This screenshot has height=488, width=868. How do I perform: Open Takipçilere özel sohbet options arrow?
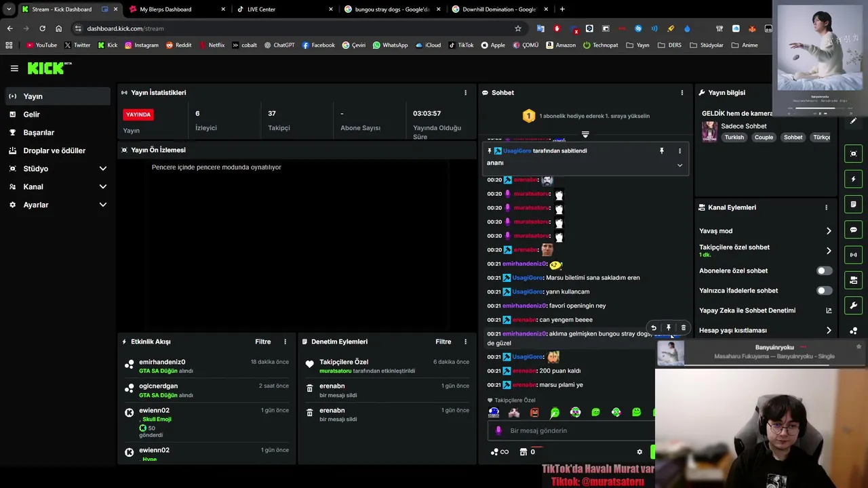tap(829, 251)
